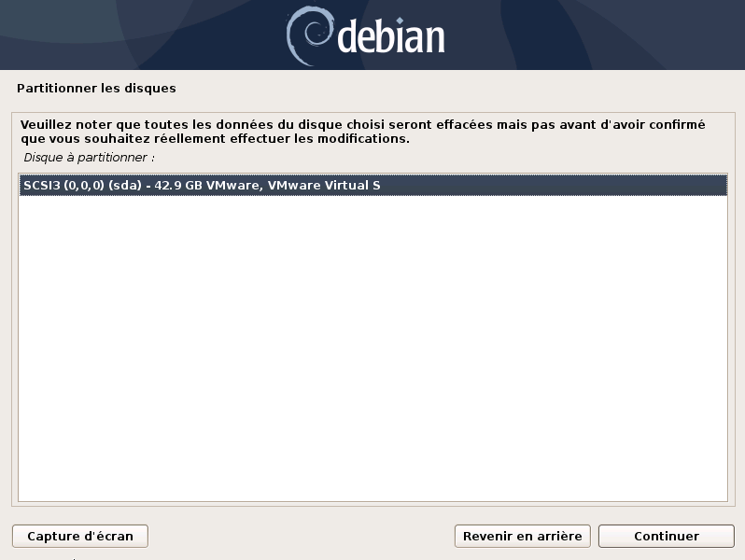Click the dark blue banner right of logo
Image resolution: width=745 pixels, height=560 pixels.
pyautogui.click(x=594, y=35)
